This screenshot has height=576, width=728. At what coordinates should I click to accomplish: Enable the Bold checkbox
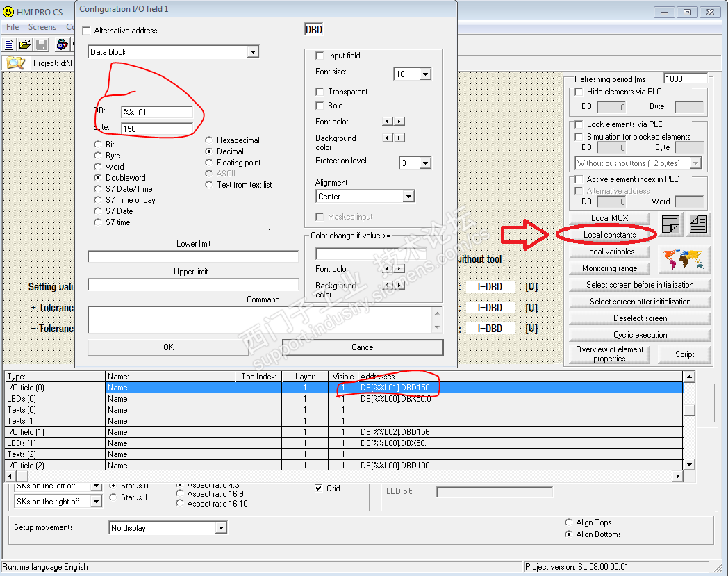(x=320, y=106)
